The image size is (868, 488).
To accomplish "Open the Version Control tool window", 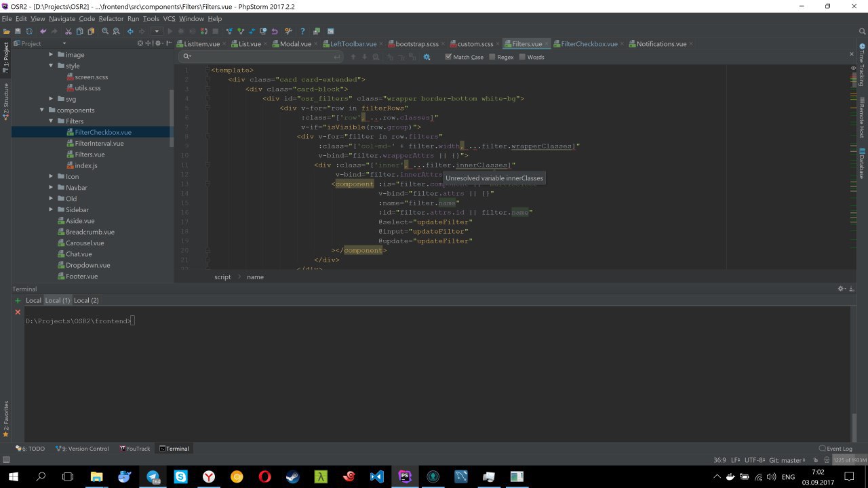I will point(84,449).
